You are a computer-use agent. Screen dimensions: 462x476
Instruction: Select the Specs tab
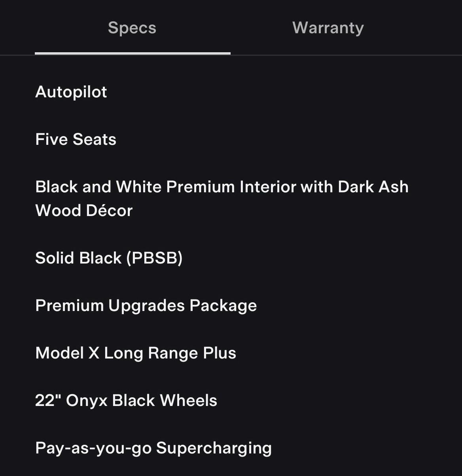[x=132, y=28]
